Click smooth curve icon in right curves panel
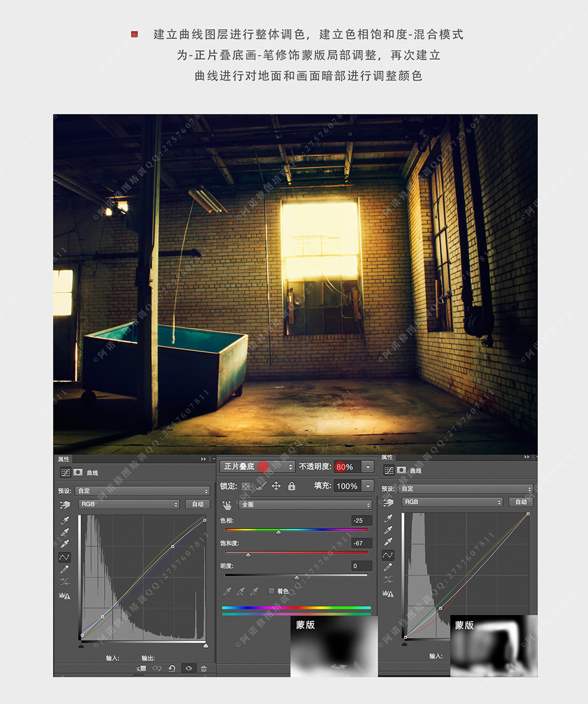Image resolution: width=588 pixels, height=704 pixels. click(x=388, y=579)
